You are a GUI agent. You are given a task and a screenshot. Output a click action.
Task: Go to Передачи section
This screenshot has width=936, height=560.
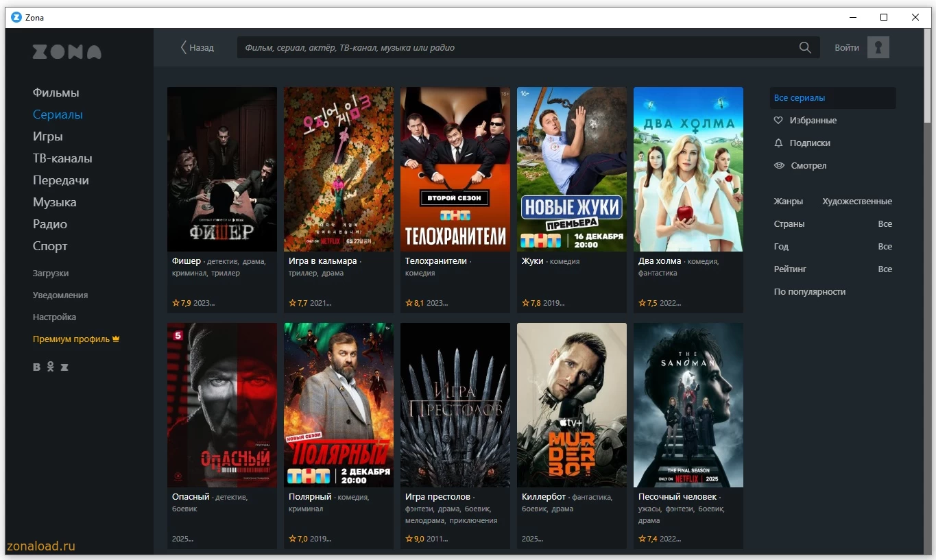61,180
